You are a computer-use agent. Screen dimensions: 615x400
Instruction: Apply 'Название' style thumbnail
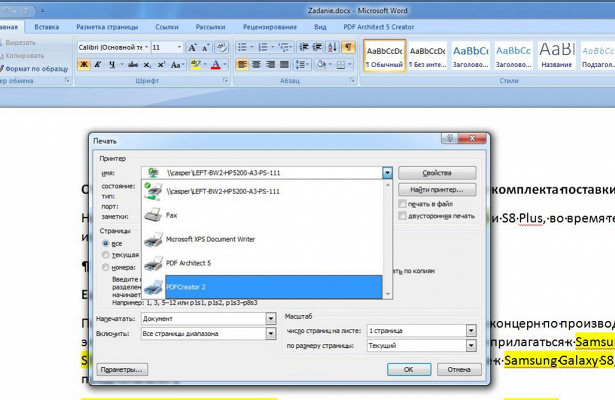(557, 55)
